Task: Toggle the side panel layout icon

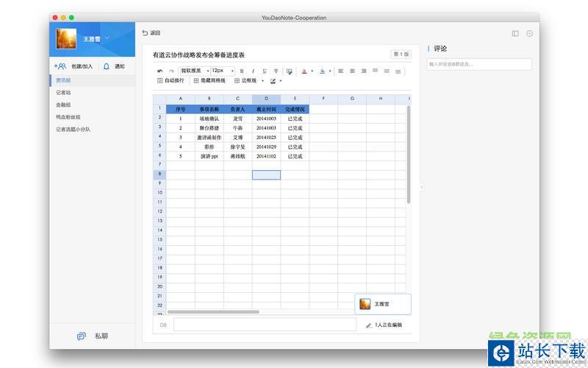Action: (x=515, y=33)
